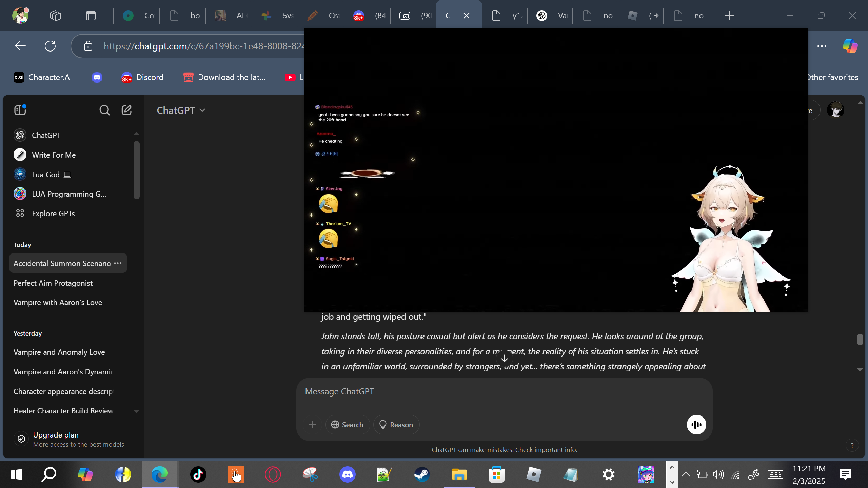Switch to the y12 browser tab
Image resolution: width=868 pixels, height=488 pixels.
click(x=505, y=16)
